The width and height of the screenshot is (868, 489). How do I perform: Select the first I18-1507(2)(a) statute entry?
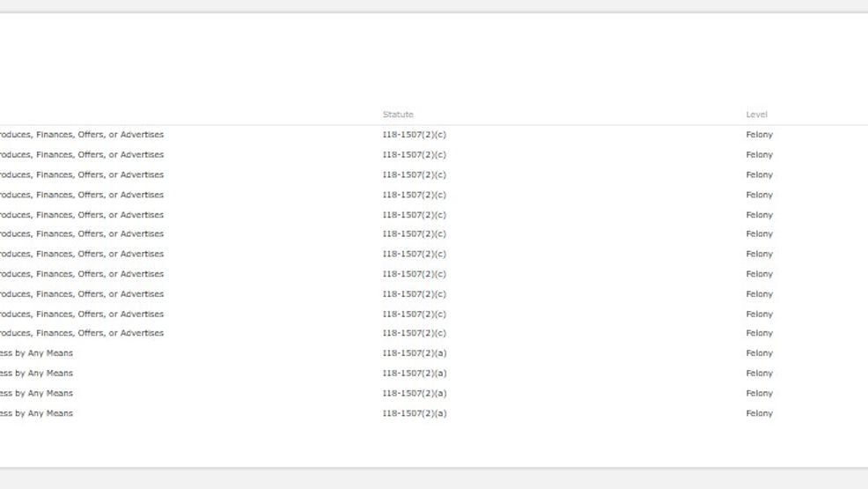click(x=414, y=352)
